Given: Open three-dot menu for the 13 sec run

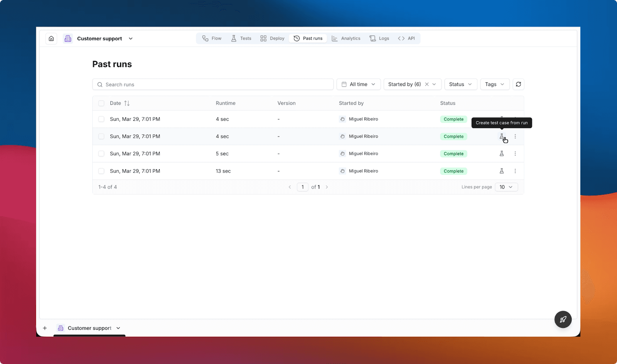Looking at the screenshot, I should tap(515, 171).
